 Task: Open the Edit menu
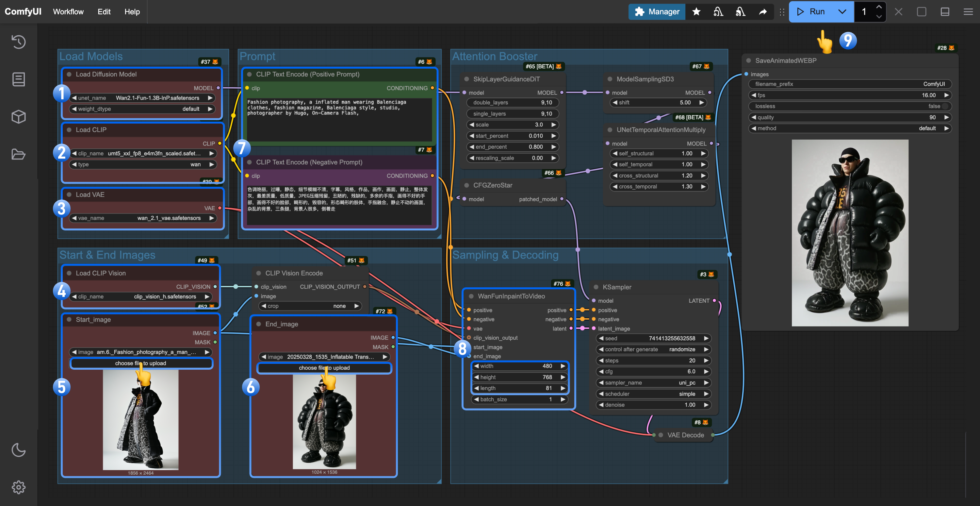click(x=104, y=11)
